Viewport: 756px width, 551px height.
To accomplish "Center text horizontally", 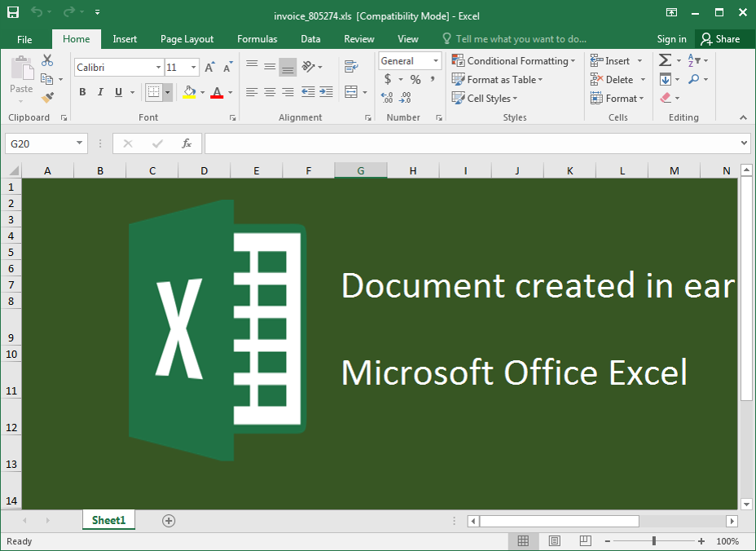I will click(270, 92).
